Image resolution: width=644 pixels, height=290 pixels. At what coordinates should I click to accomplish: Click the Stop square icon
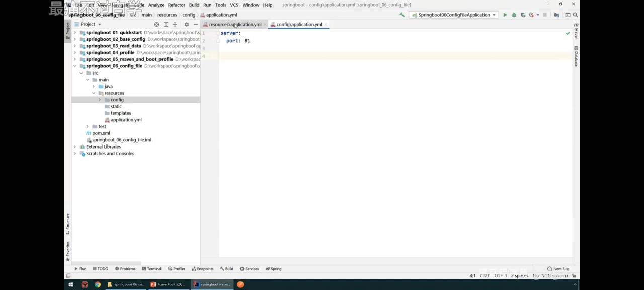[545, 15]
